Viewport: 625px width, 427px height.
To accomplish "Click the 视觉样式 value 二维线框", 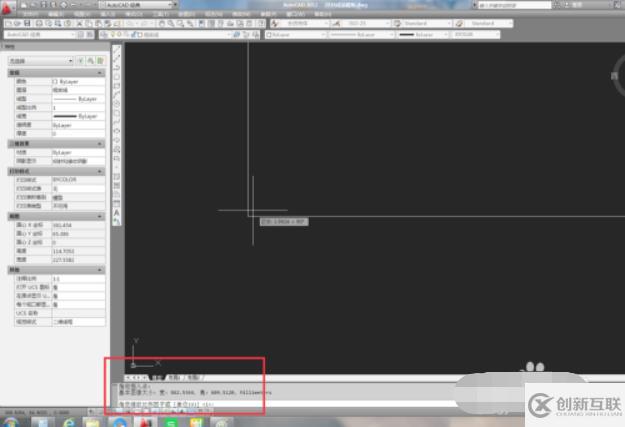I will [79, 322].
